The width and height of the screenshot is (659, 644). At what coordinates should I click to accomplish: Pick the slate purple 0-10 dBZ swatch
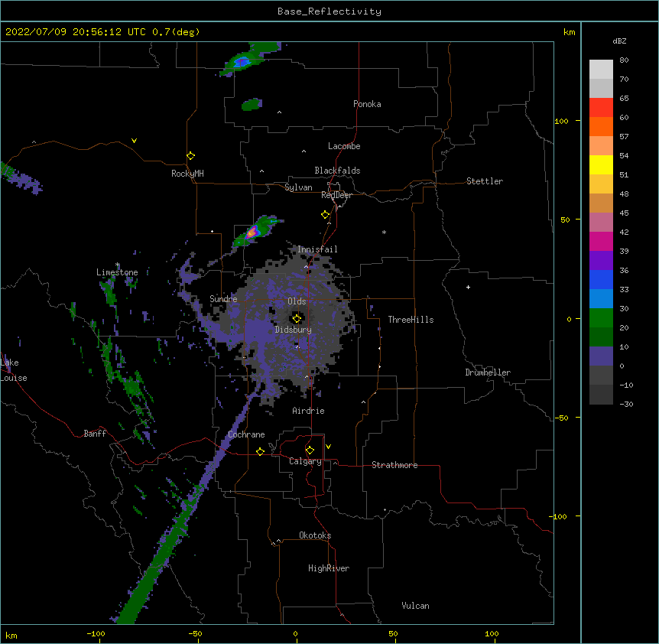pyautogui.click(x=601, y=356)
